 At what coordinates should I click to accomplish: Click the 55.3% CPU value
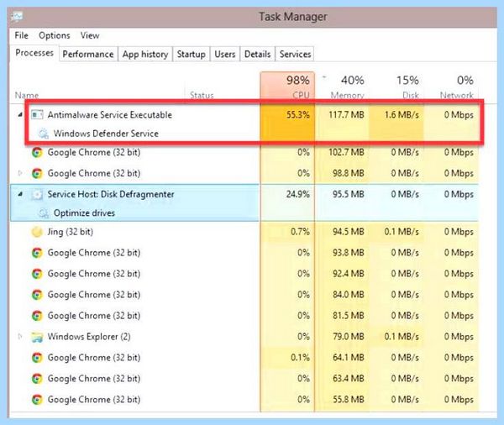tap(298, 115)
